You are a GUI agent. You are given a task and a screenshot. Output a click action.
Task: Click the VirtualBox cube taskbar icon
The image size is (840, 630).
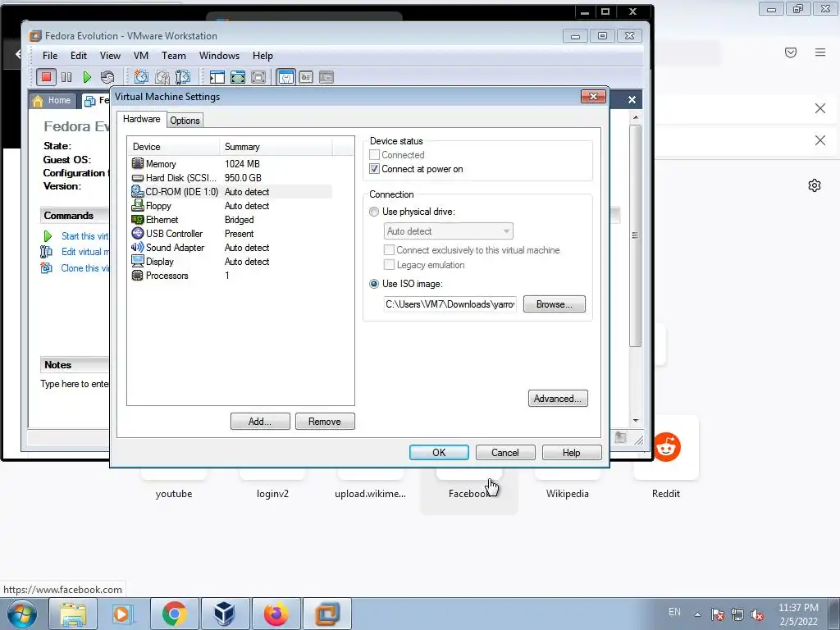coord(225,614)
